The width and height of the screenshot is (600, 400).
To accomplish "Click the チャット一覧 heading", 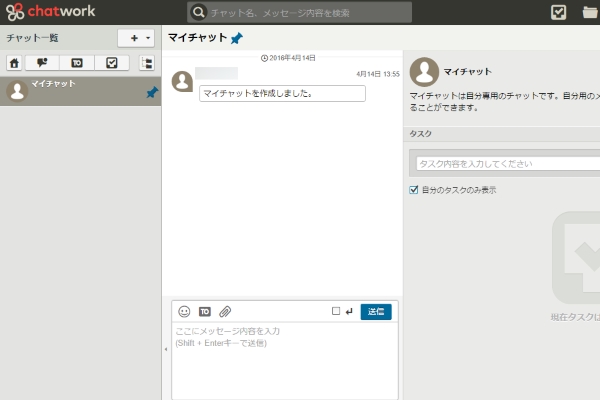I will pos(32,38).
